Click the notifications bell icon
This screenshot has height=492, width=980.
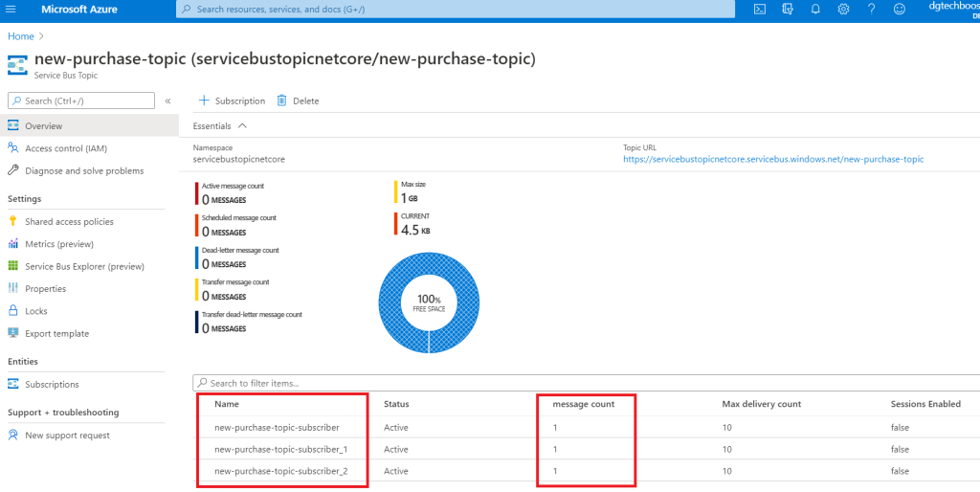tap(815, 9)
